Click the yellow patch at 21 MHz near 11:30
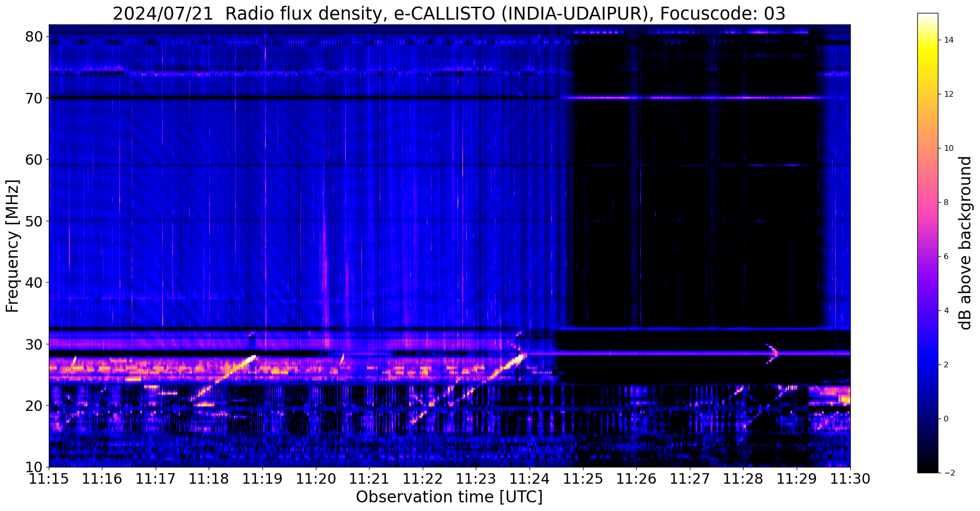This screenshot has width=980, height=511. click(x=844, y=398)
